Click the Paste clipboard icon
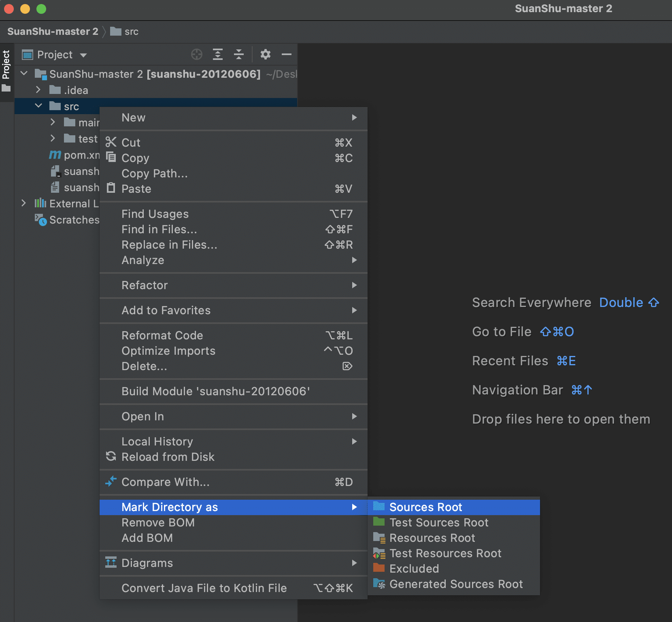The height and width of the screenshot is (622, 672). [x=111, y=188]
